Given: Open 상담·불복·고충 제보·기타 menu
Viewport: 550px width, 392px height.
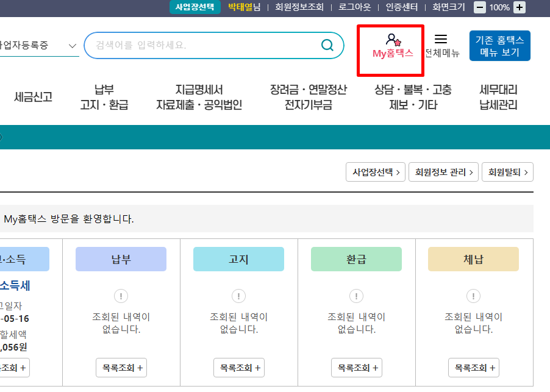Looking at the screenshot, I should [413, 97].
